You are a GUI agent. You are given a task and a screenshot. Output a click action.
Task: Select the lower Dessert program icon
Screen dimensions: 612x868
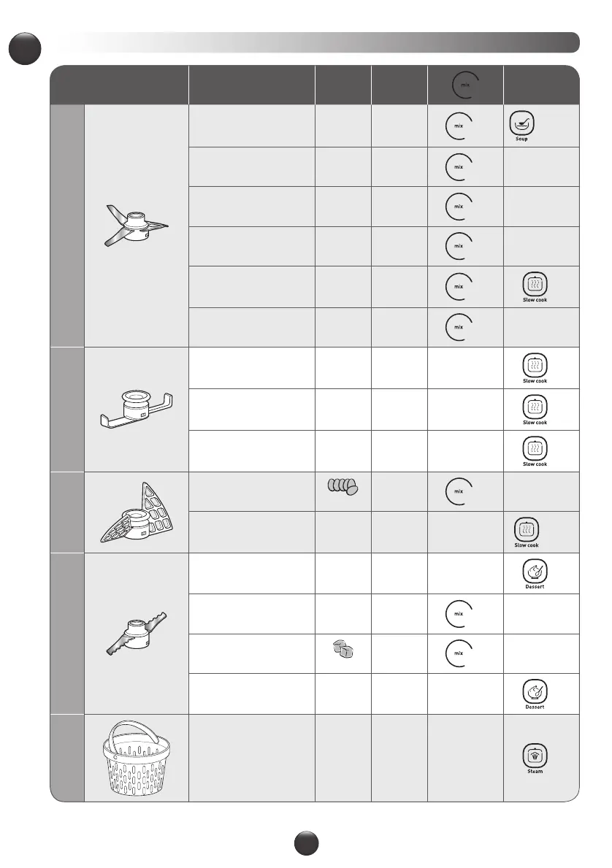coord(537,690)
